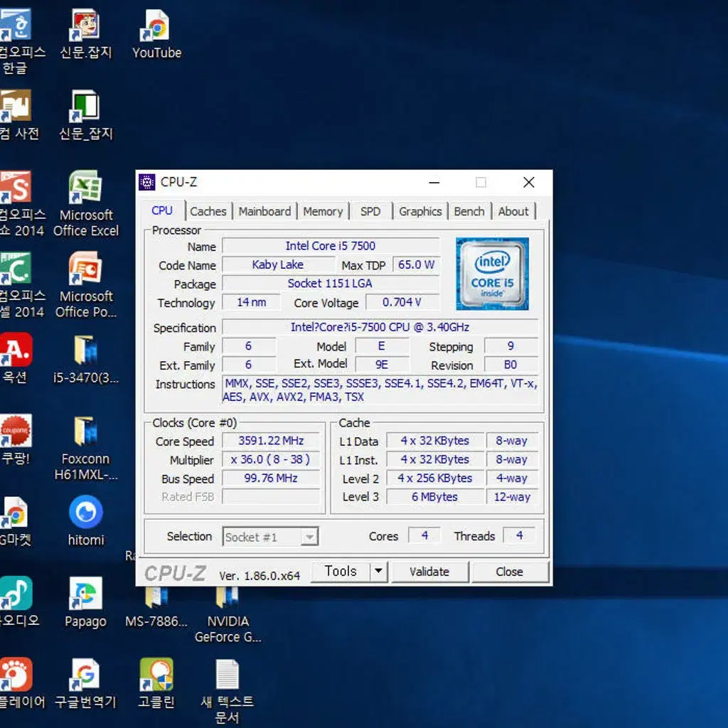Screen dimensions: 728x728
Task: Click the Technology value 14 nm
Action: [251, 302]
